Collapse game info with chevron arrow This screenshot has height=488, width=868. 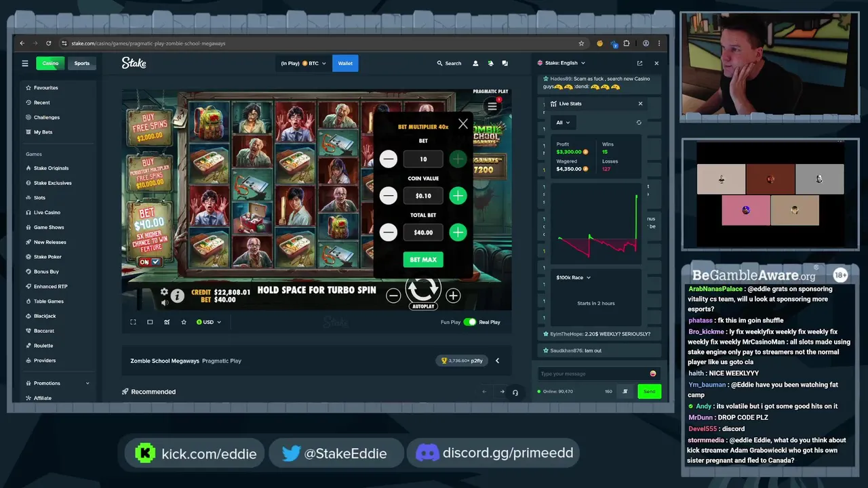tap(497, 361)
